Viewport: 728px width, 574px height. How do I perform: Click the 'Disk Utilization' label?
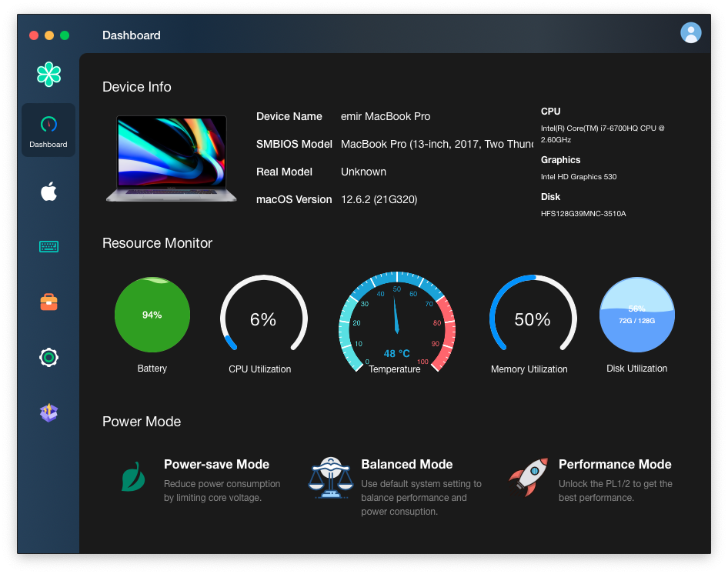637,369
